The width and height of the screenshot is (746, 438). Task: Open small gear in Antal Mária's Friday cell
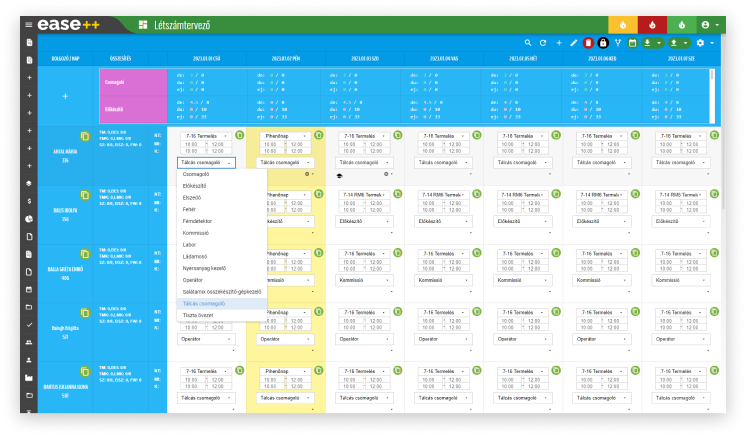click(308, 174)
